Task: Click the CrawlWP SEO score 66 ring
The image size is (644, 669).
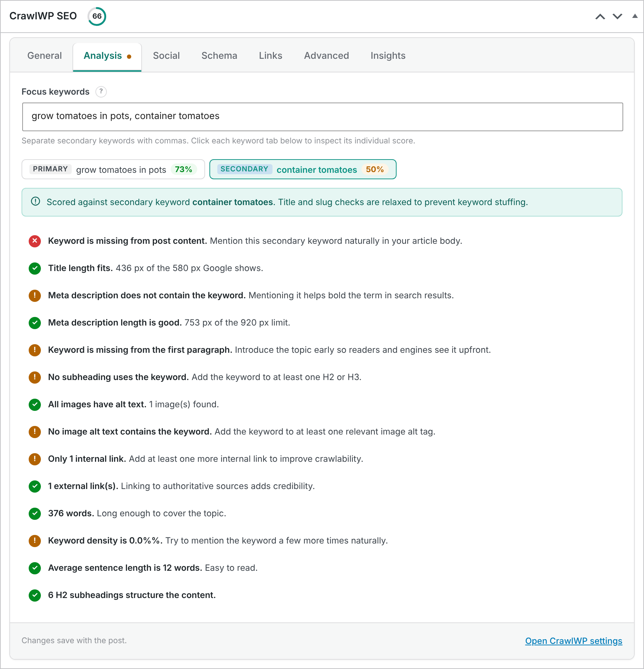Action: tap(97, 16)
